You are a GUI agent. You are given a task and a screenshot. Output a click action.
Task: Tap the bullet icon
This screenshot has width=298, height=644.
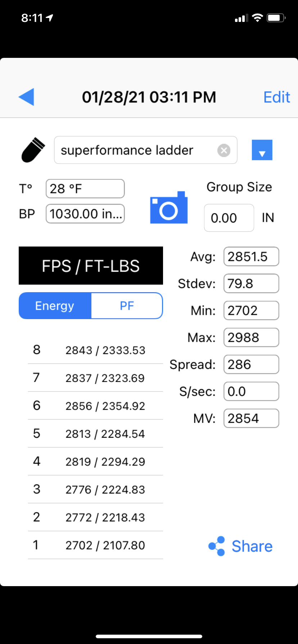(33, 150)
